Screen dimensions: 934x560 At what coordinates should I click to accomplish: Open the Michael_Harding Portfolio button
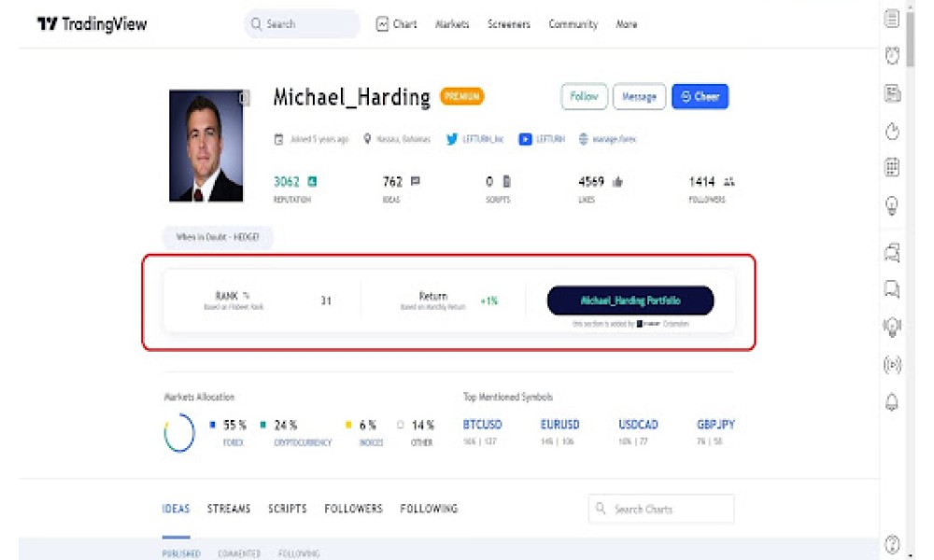pos(630,301)
